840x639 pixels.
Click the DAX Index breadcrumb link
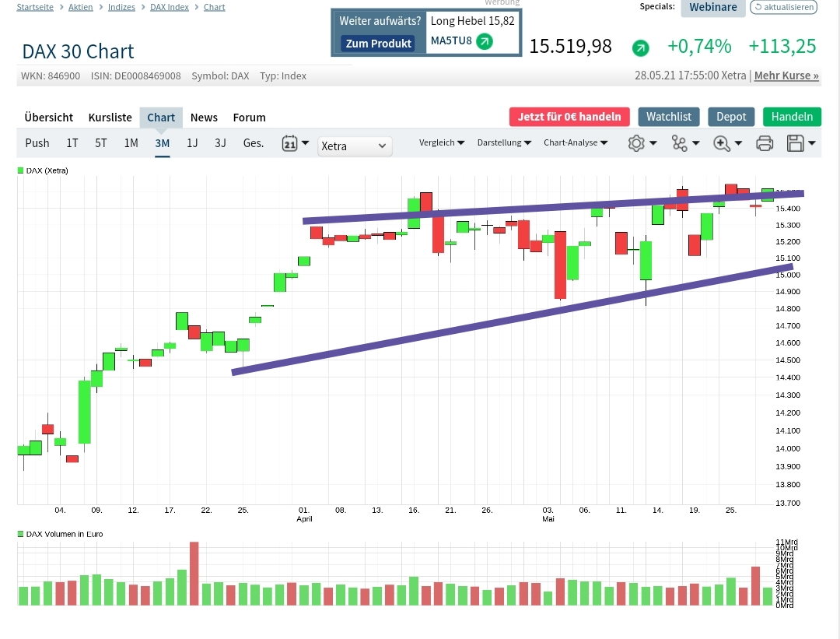coord(169,6)
